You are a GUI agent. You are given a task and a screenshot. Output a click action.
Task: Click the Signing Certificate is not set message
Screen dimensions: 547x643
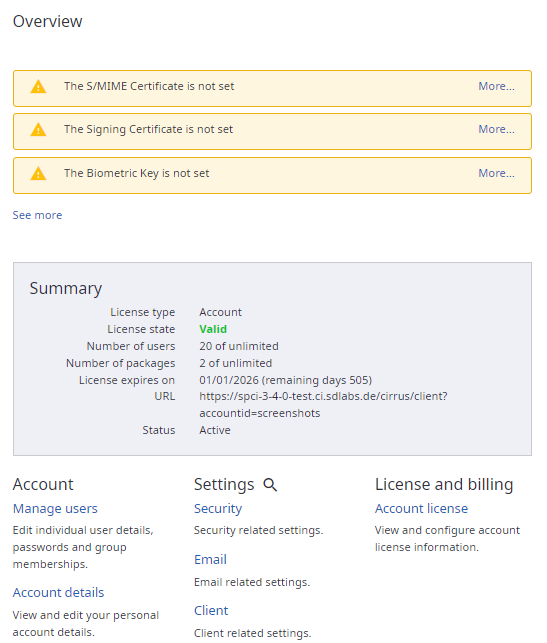pyautogui.click(x=148, y=130)
